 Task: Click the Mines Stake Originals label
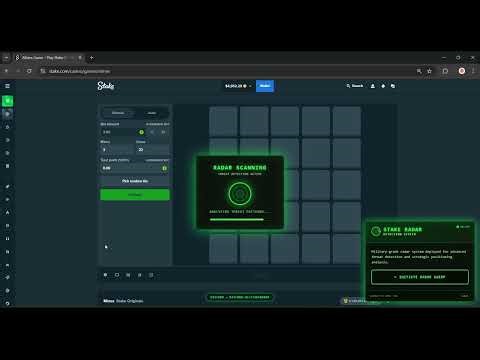[x=123, y=301]
